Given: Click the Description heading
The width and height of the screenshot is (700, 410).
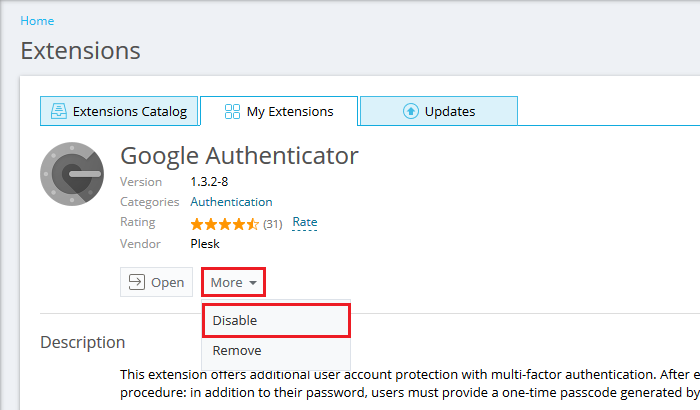Looking at the screenshot, I should [83, 343].
